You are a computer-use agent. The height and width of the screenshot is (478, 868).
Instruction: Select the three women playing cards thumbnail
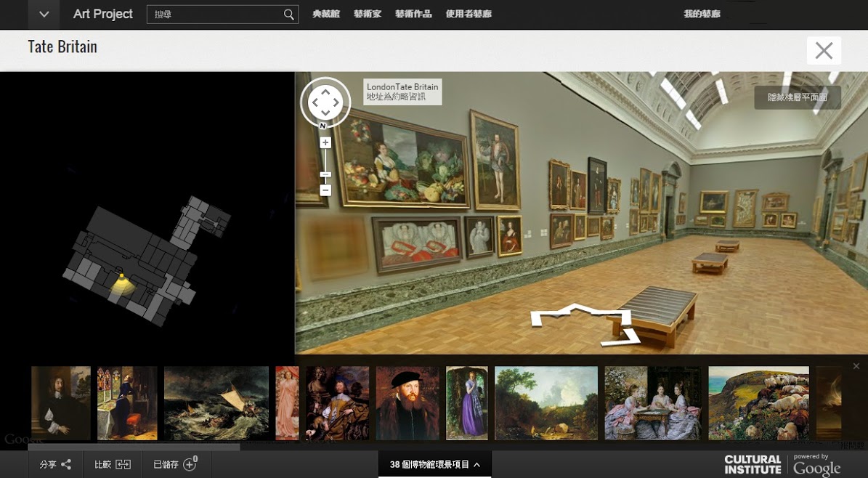[x=653, y=403]
